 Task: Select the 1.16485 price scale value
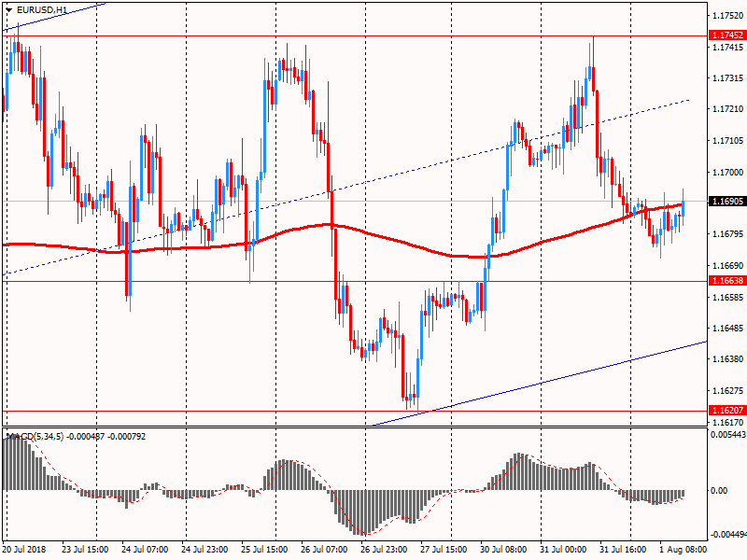click(728, 329)
